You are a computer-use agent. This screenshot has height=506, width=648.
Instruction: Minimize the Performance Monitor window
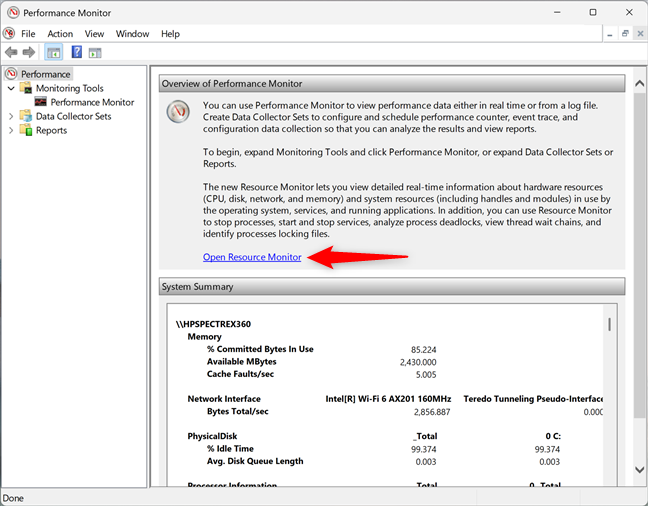[557, 12]
